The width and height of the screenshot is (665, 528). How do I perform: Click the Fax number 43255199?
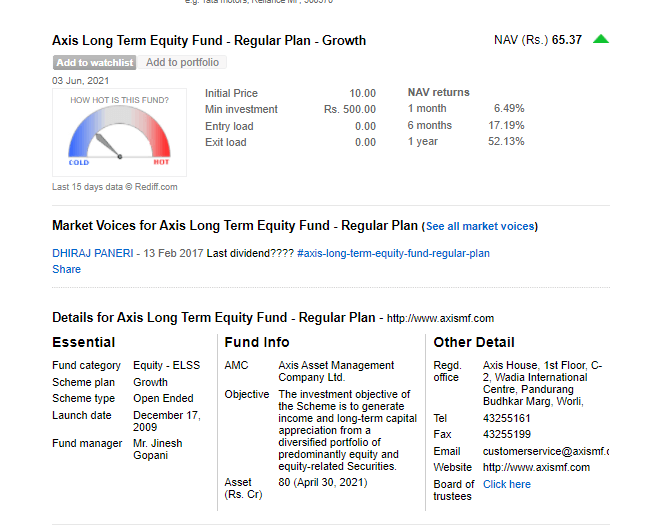click(x=506, y=434)
